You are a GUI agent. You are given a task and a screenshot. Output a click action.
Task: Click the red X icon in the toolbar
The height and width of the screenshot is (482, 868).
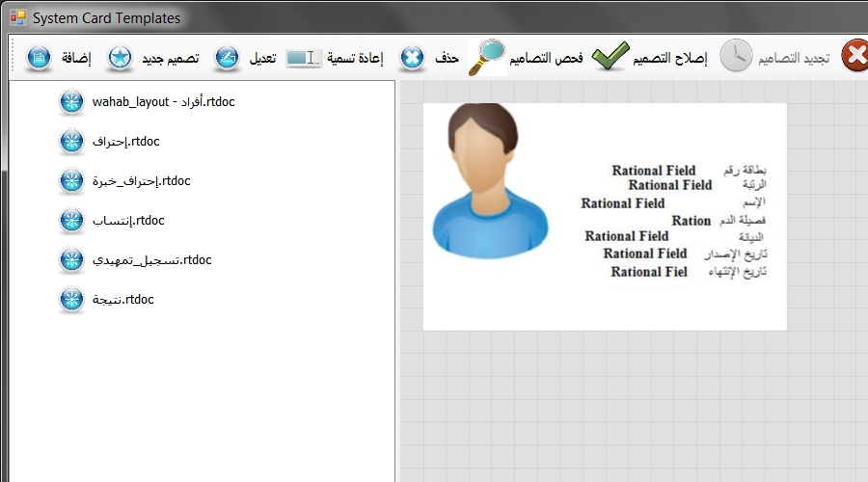click(x=854, y=57)
